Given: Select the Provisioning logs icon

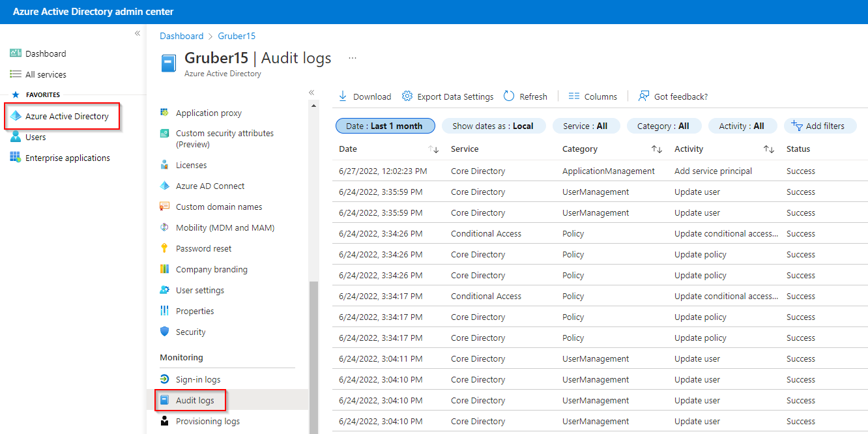Looking at the screenshot, I should click(164, 421).
